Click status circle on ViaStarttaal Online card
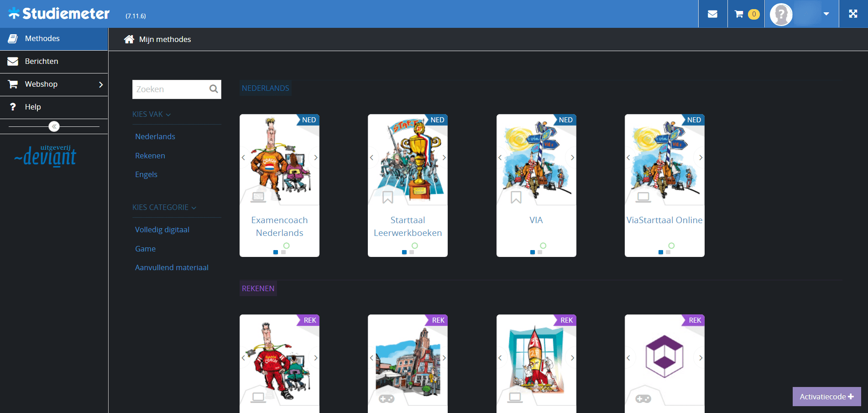Viewport: 868px width, 413px height. (671, 246)
